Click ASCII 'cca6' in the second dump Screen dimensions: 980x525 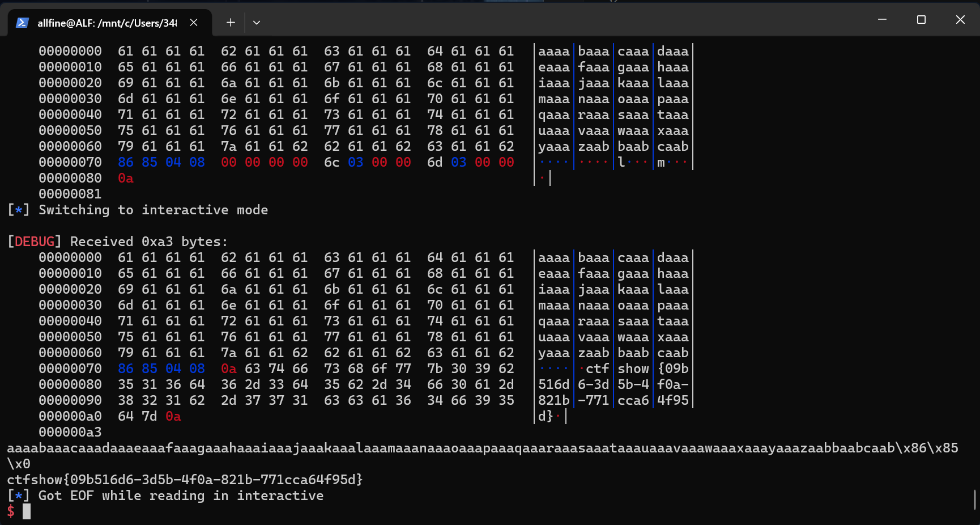point(633,400)
